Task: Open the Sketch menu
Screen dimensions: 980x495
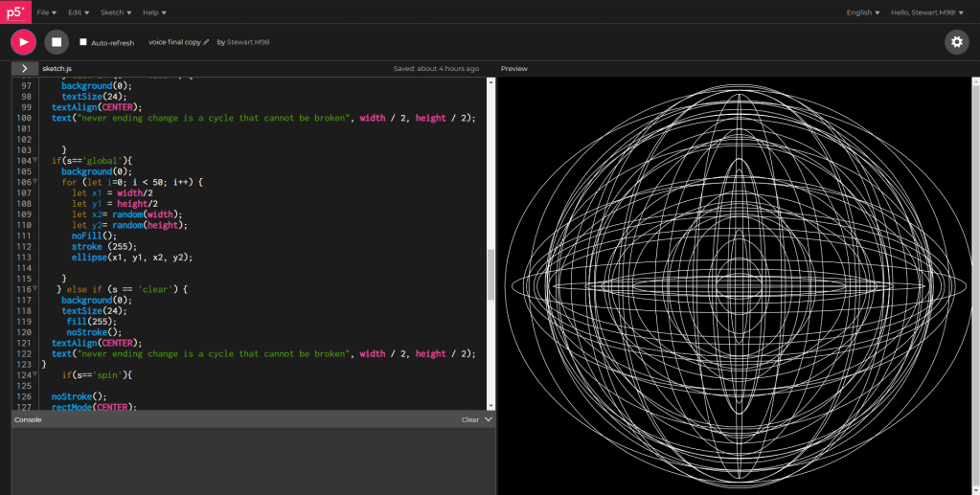Action: pos(113,12)
